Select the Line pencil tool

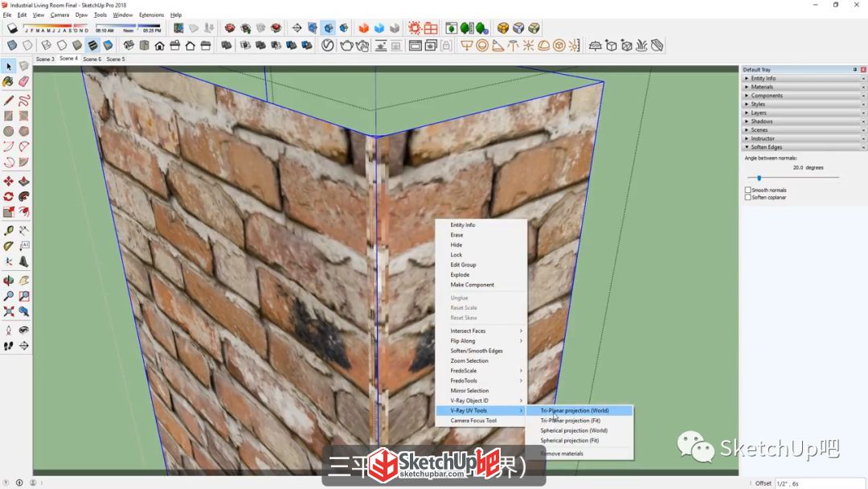tap(8, 101)
